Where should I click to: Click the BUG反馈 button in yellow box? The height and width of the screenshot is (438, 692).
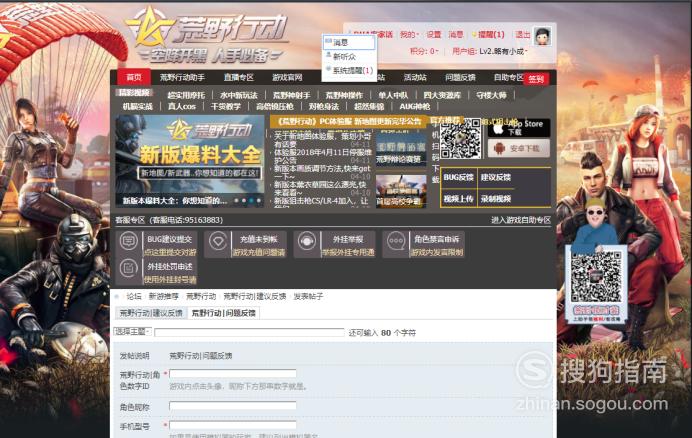pyautogui.click(x=459, y=177)
